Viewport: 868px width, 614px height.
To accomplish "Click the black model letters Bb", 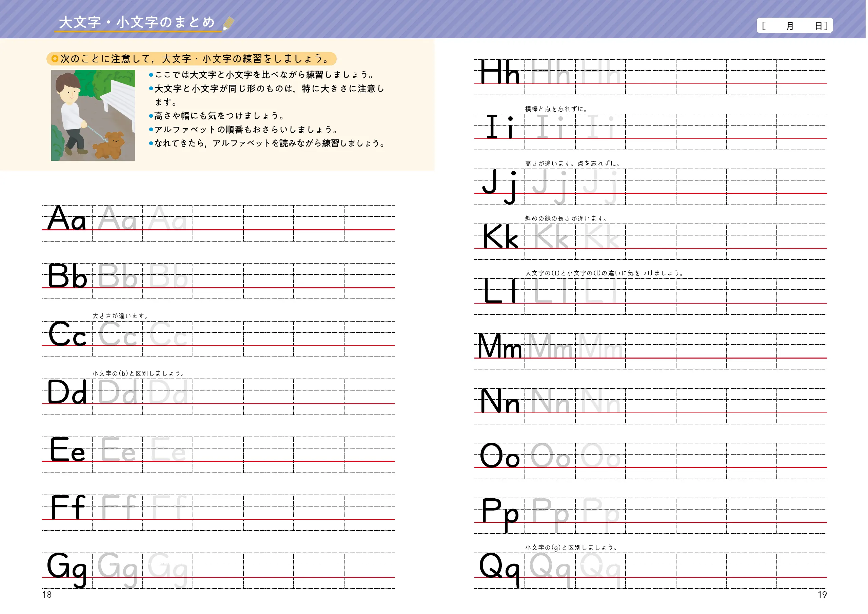I will (68, 276).
